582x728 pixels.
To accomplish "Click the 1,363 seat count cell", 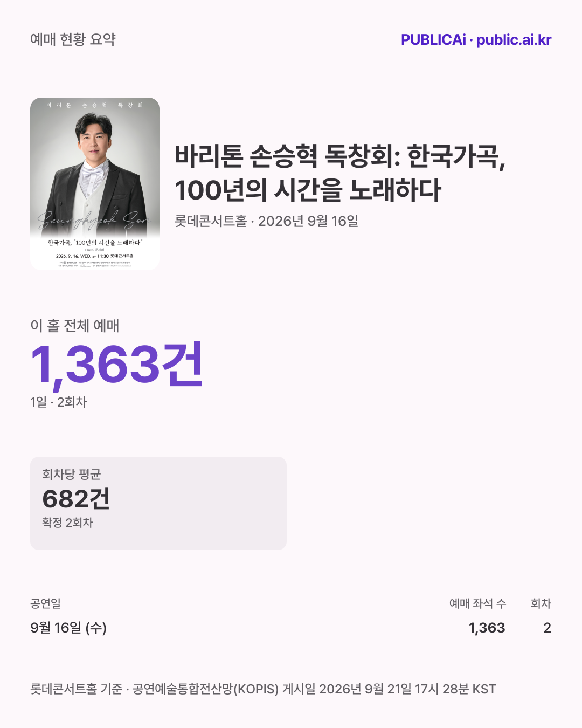I will [487, 628].
